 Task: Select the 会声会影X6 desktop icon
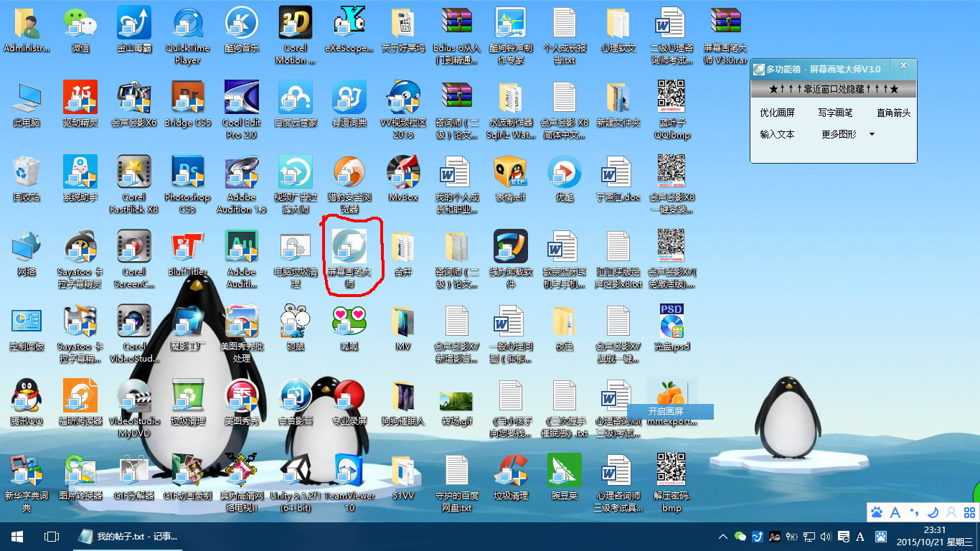(134, 105)
